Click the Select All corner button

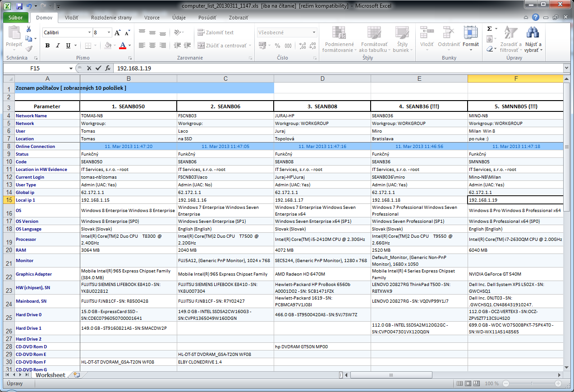pyautogui.click(x=9, y=78)
